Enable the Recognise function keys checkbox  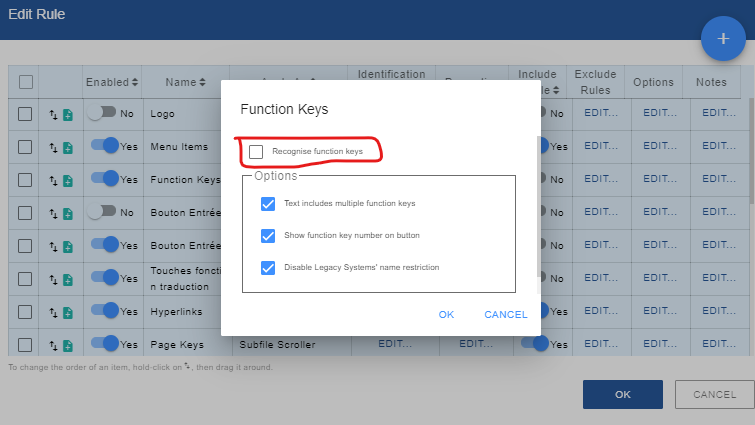point(256,151)
